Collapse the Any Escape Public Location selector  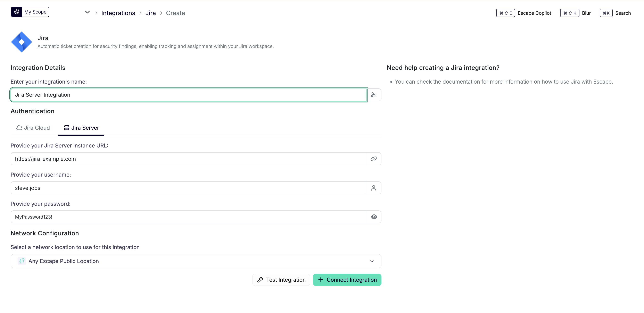click(x=372, y=261)
